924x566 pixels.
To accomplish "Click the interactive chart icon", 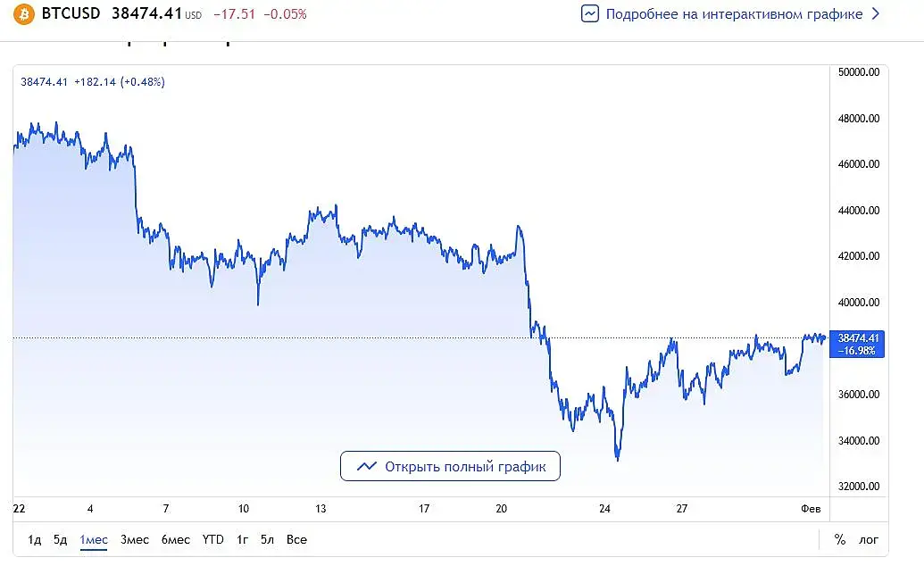I will click(x=590, y=14).
